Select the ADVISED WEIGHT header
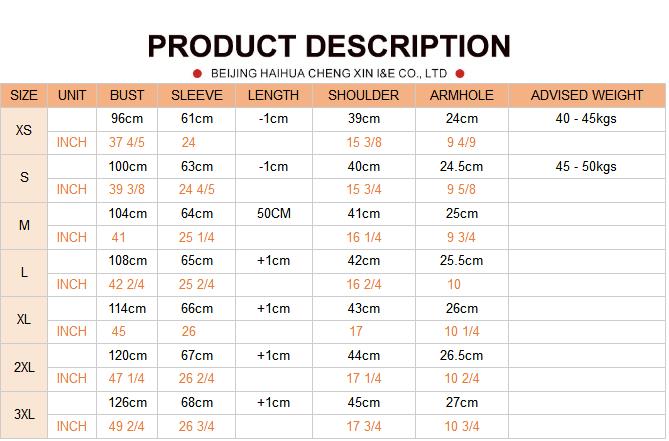 point(587,95)
